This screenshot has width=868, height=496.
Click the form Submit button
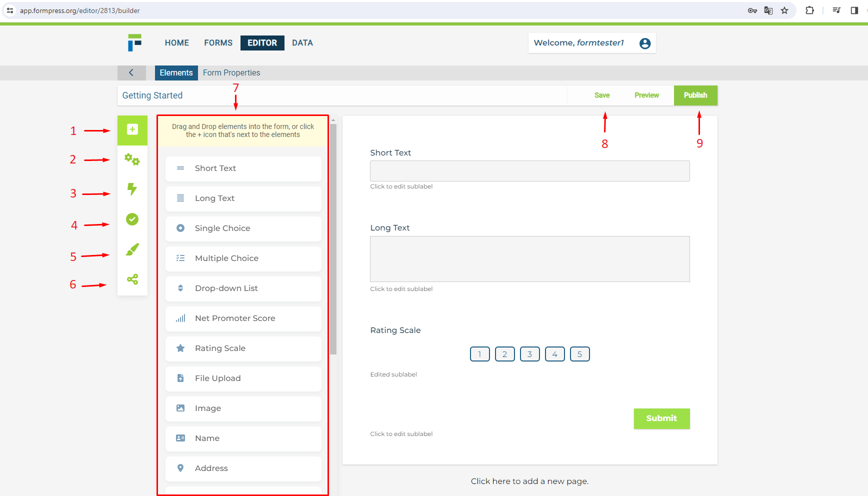coord(661,418)
